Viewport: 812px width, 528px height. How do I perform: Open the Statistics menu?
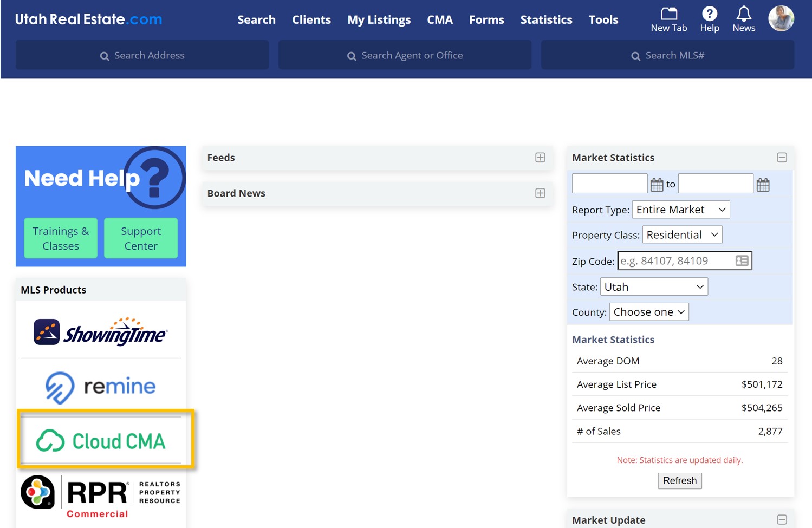coord(546,20)
